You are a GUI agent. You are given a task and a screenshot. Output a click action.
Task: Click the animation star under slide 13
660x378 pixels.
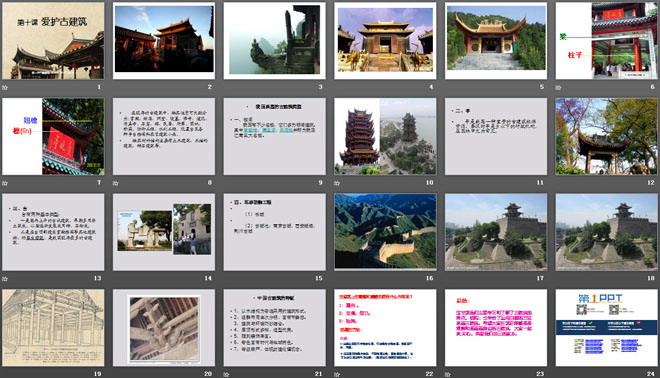click(x=5, y=279)
